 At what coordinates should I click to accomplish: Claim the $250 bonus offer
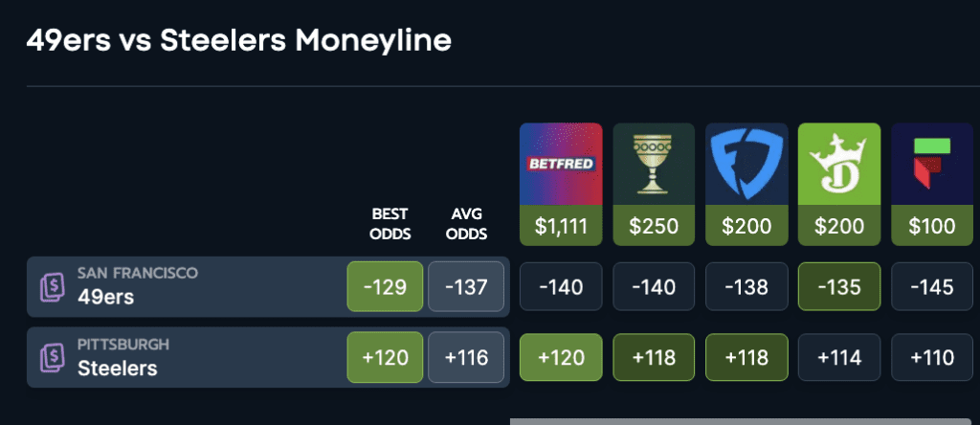point(654,226)
